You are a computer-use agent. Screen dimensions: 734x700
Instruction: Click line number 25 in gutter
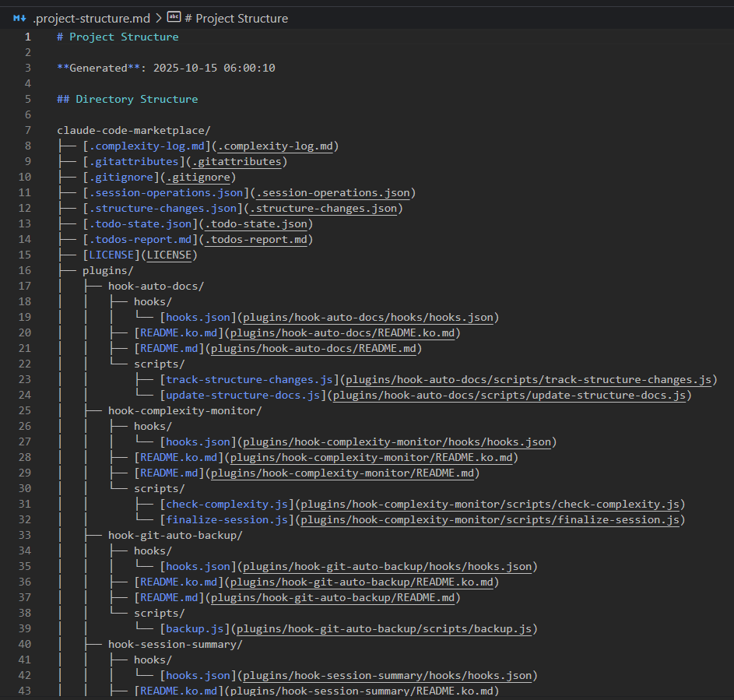(x=25, y=410)
